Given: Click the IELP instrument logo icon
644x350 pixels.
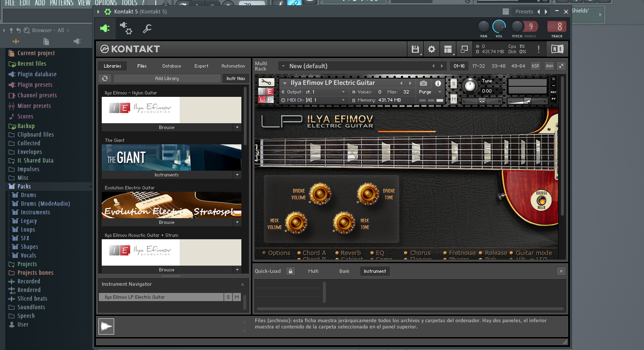Looking at the screenshot, I should click(266, 95).
